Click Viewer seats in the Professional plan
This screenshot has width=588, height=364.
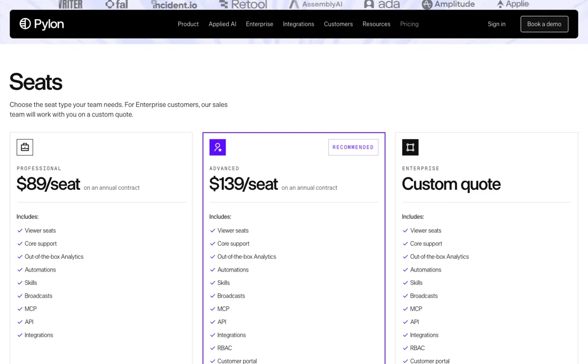pos(40,230)
